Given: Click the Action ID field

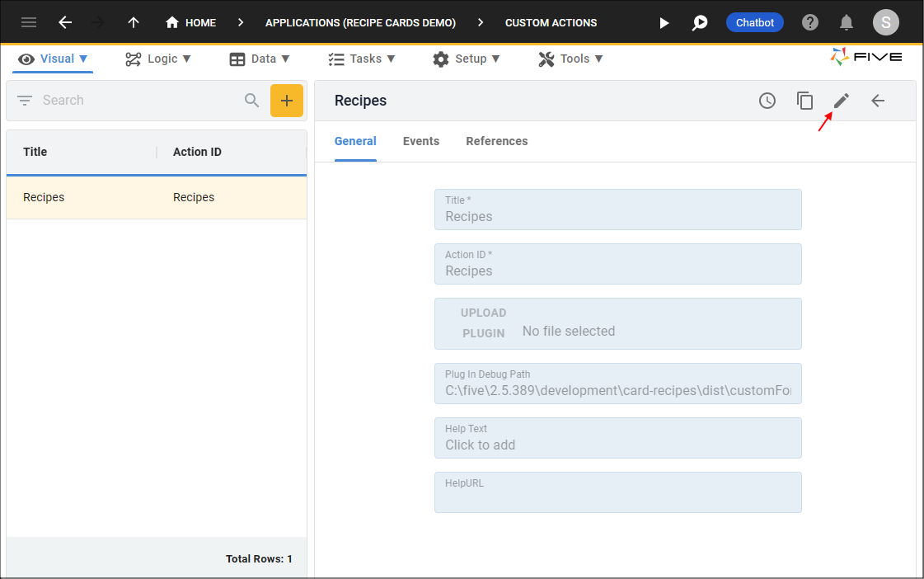Looking at the screenshot, I should coord(617,264).
